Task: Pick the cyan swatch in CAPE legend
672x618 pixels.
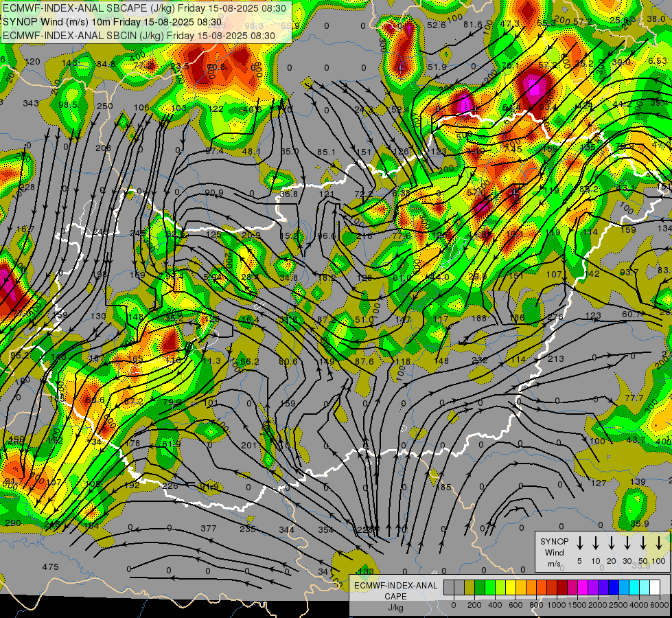Action: pos(634,587)
